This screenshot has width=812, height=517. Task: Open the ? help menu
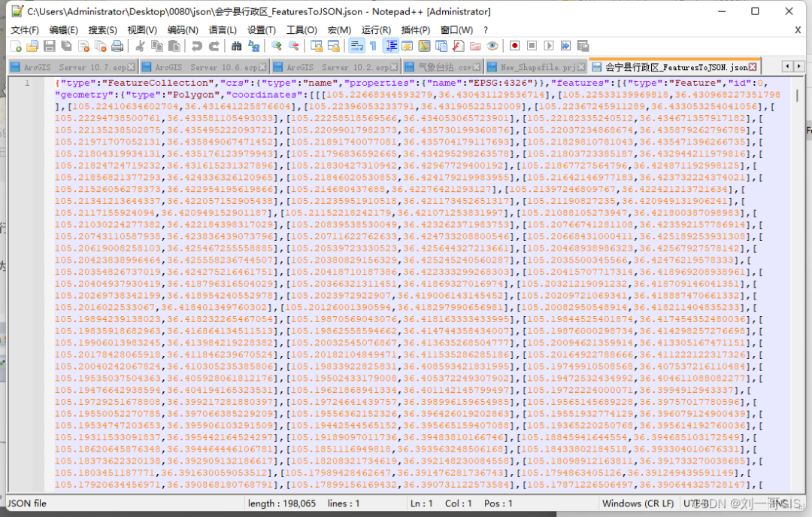click(486, 30)
